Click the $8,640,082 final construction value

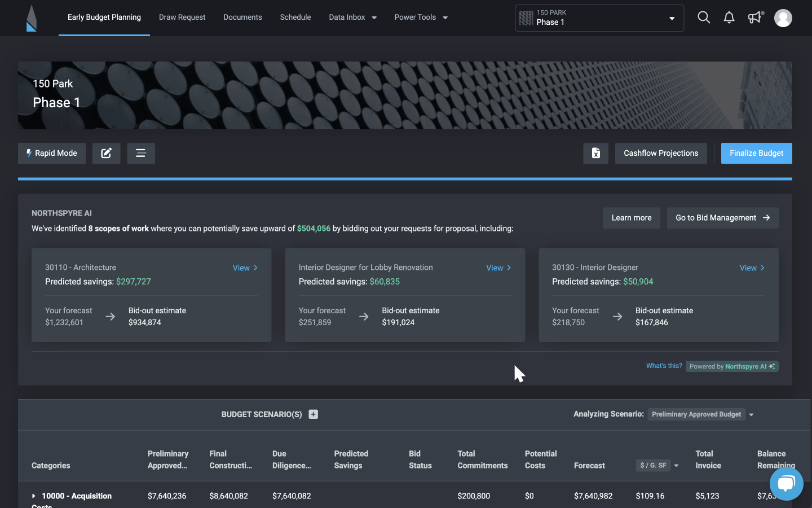228,496
